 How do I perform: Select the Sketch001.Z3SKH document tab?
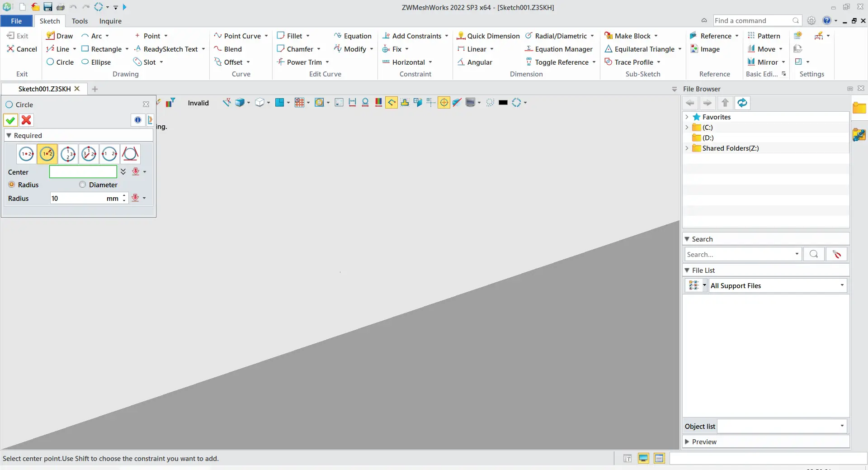pyautogui.click(x=44, y=89)
